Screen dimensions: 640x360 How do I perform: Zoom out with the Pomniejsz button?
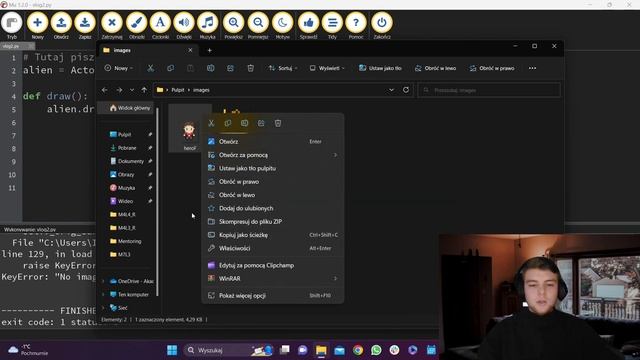click(258, 25)
